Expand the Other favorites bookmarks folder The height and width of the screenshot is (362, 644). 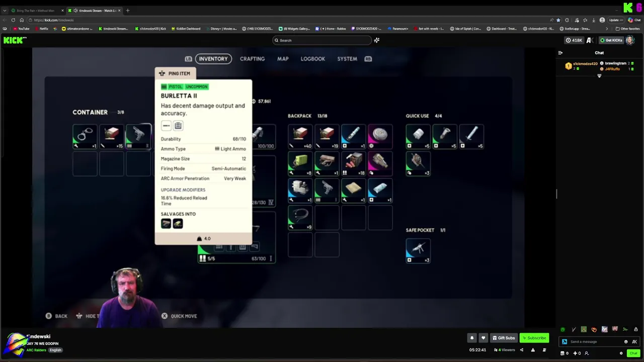pyautogui.click(x=628, y=29)
